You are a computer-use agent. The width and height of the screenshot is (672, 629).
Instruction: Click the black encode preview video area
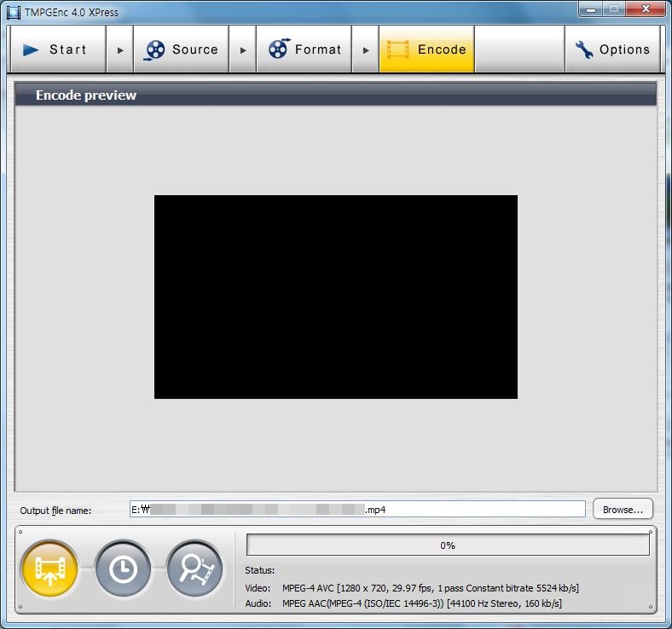pos(335,297)
